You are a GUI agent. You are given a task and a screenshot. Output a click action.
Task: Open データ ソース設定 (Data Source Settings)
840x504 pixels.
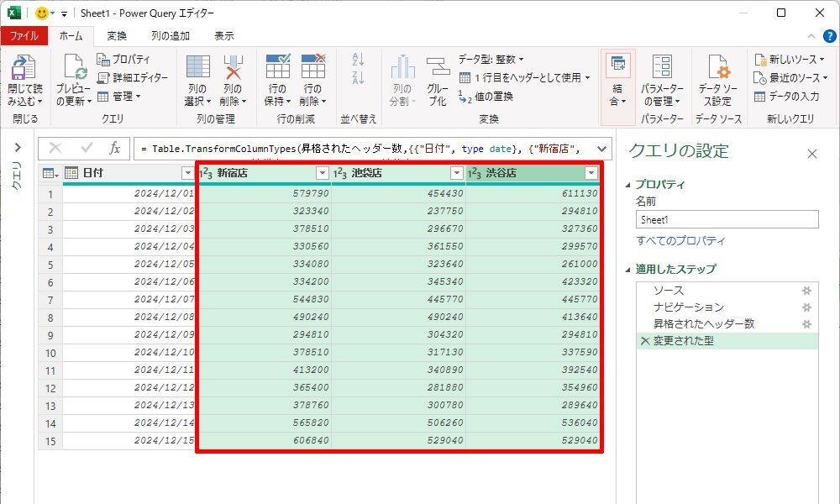(x=717, y=69)
